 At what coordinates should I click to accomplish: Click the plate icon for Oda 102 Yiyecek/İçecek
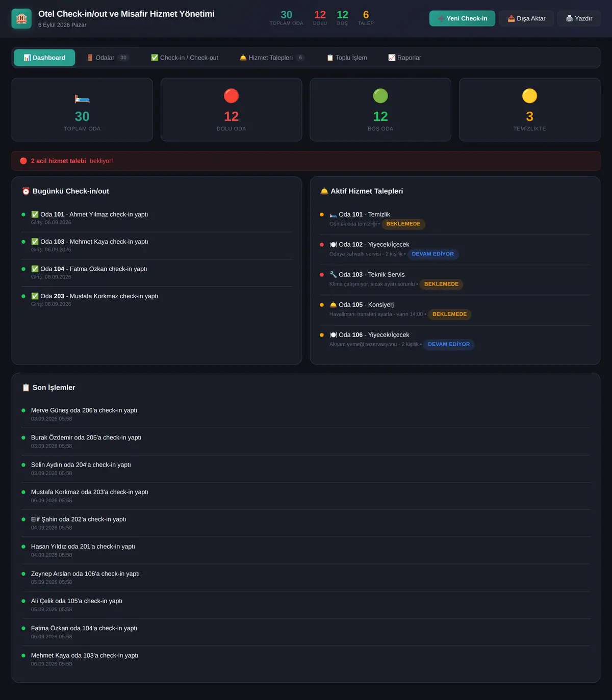pyautogui.click(x=333, y=245)
